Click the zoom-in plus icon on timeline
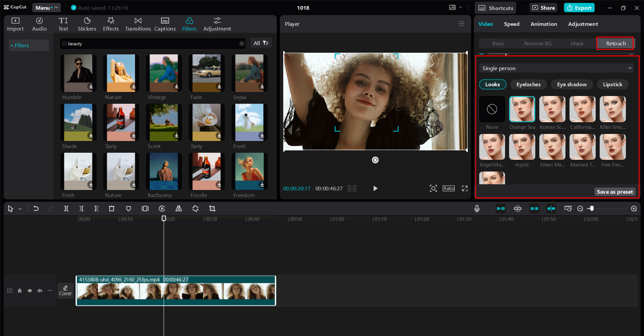This screenshot has height=336, width=644. pos(633,209)
